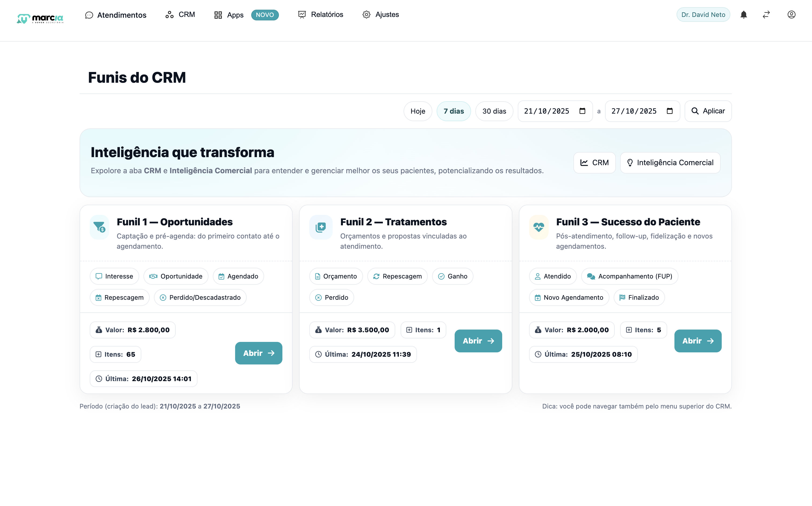Click the Funil 2 Tratamentos icon
This screenshot has height=506, width=812.
tap(321, 227)
